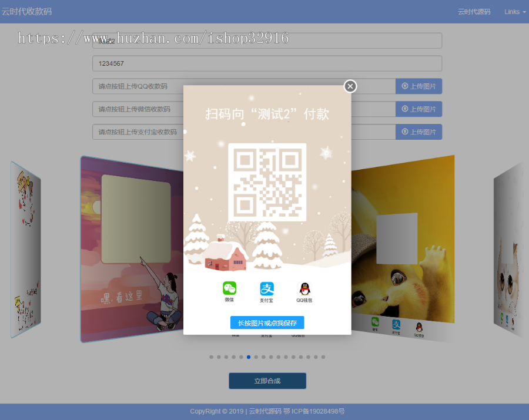The height and width of the screenshot is (420, 529).
Task: Open the Links dropdown in the navbar
Action: pyautogui.click(x=515, y=12)
